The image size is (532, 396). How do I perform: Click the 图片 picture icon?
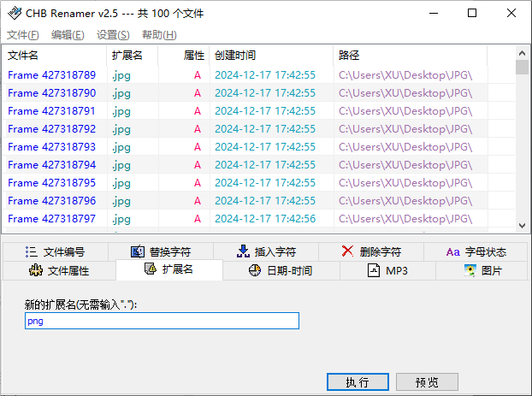point(470,270)
